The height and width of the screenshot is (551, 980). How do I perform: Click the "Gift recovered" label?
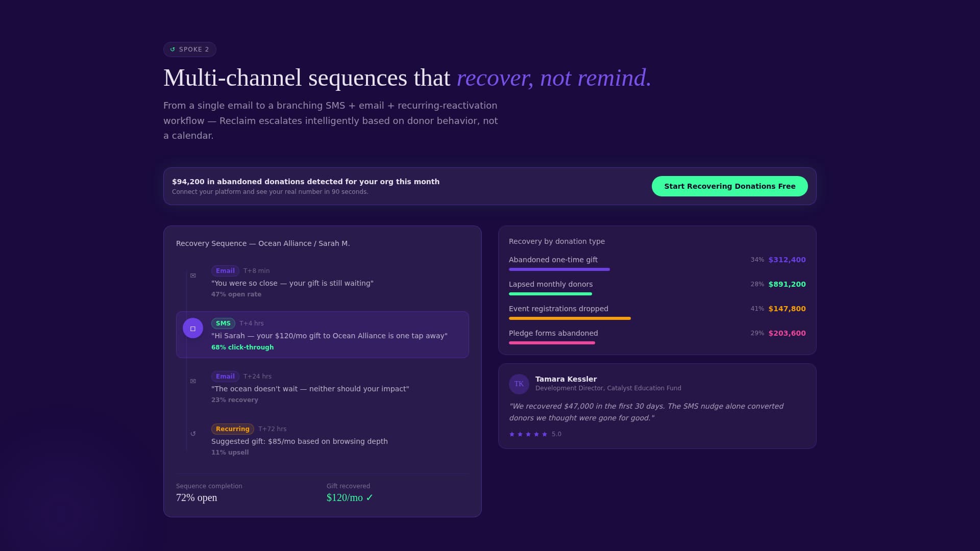click(348, 486)
